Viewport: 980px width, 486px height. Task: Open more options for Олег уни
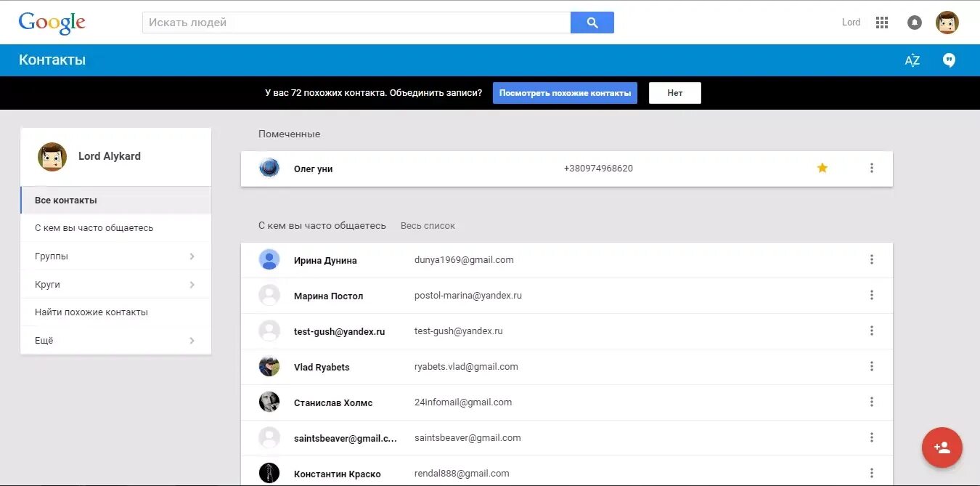[872, 168]
